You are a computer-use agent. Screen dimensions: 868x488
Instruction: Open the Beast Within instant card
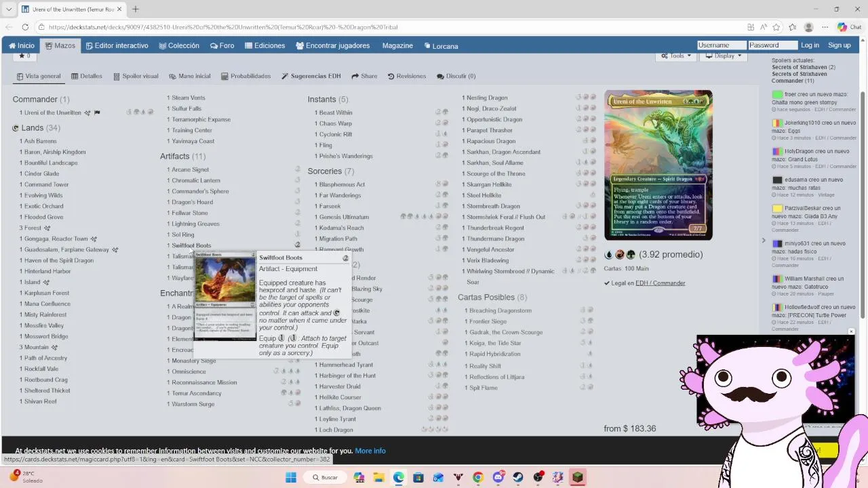click(x=336, y=113)
